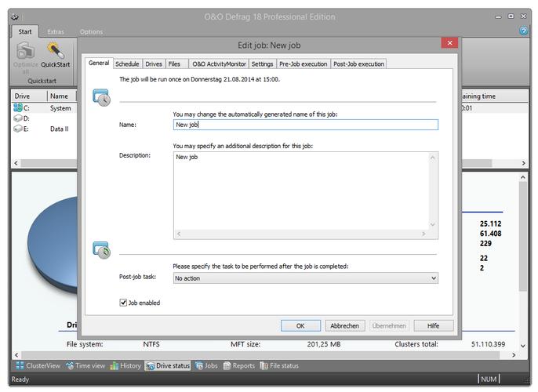Viewport: 538px width, 392px height.
Task: Open the File status view
Action: [279, 365]
